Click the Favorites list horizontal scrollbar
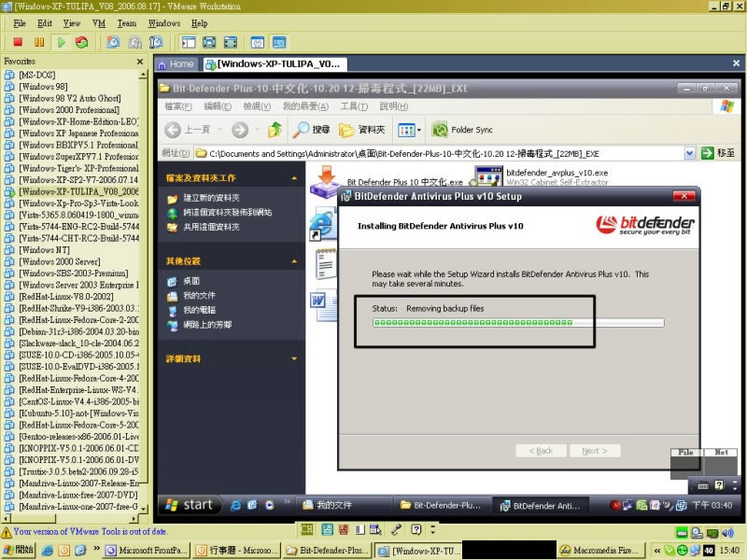Screen dimensions: 747x560 pyautogui.click(x=71, y=518)
